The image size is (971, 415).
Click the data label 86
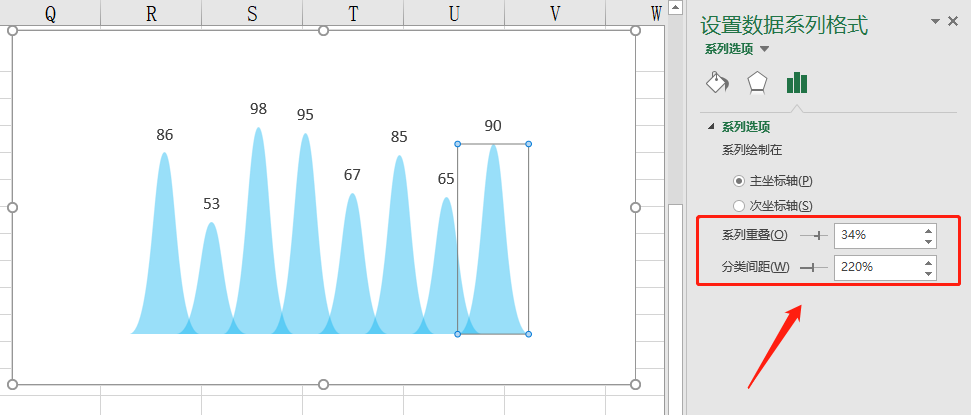tap(165, 135)
